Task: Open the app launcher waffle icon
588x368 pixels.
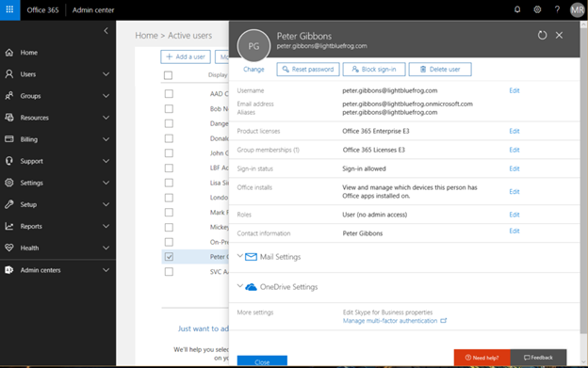Action: [9, 9]
